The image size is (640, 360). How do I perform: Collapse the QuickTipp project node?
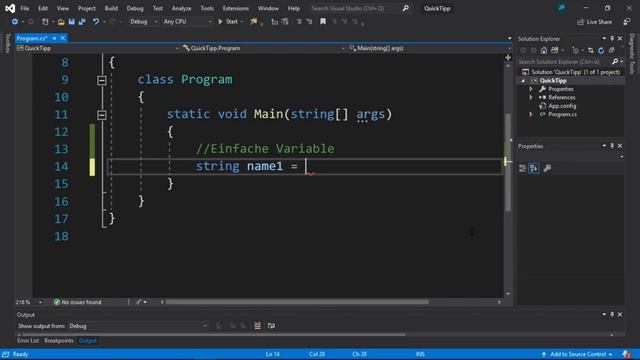(x=523, y=81)
